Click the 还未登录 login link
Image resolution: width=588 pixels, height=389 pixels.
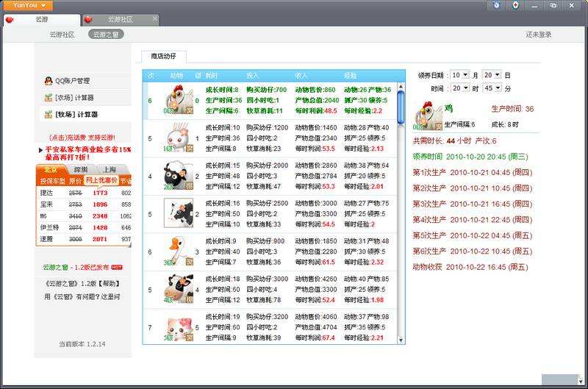tap(539, 35)
